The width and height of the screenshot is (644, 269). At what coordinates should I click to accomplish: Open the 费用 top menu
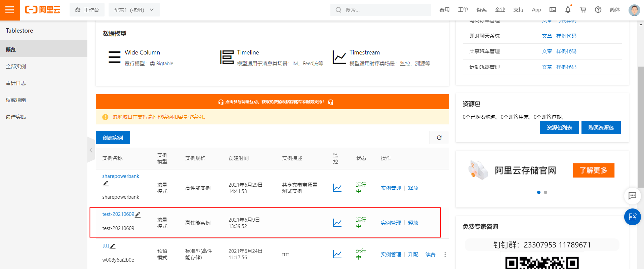[444, 10]
